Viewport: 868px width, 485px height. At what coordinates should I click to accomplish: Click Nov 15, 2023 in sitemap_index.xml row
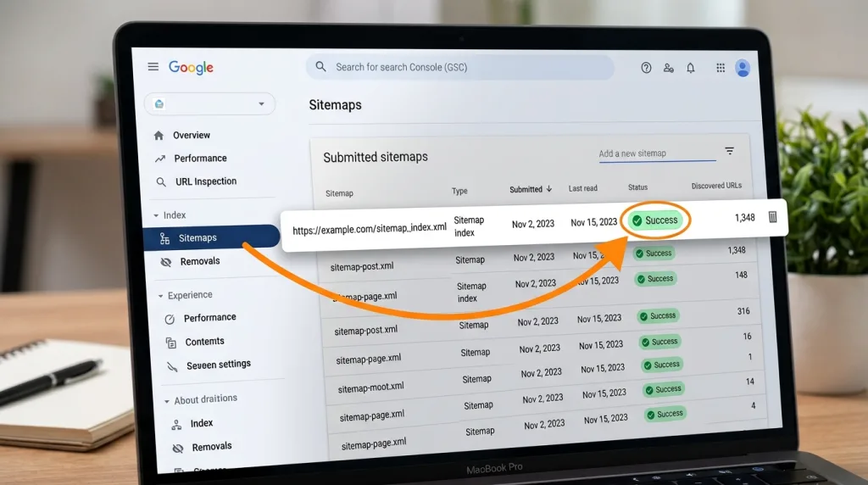(x=593, y=222)
